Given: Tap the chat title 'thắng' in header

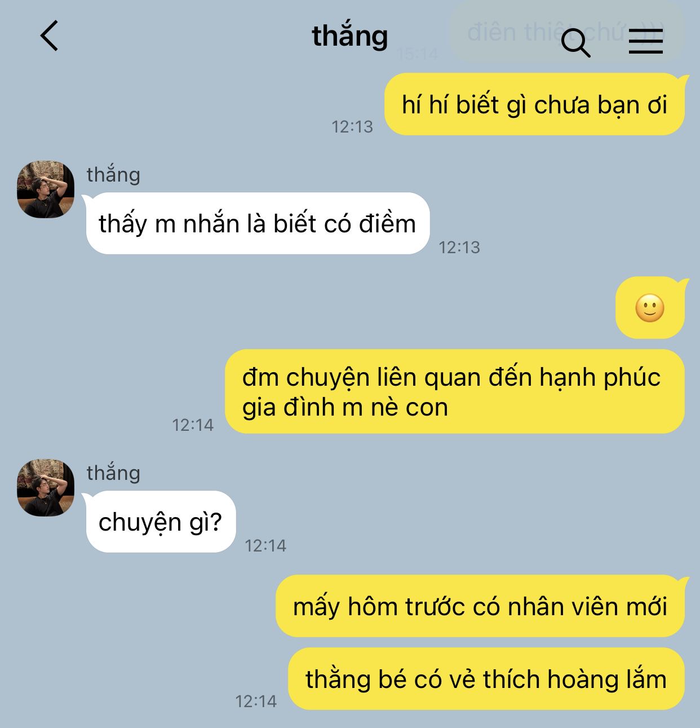Looking at the screenshot, I should (x=350, y=36).
